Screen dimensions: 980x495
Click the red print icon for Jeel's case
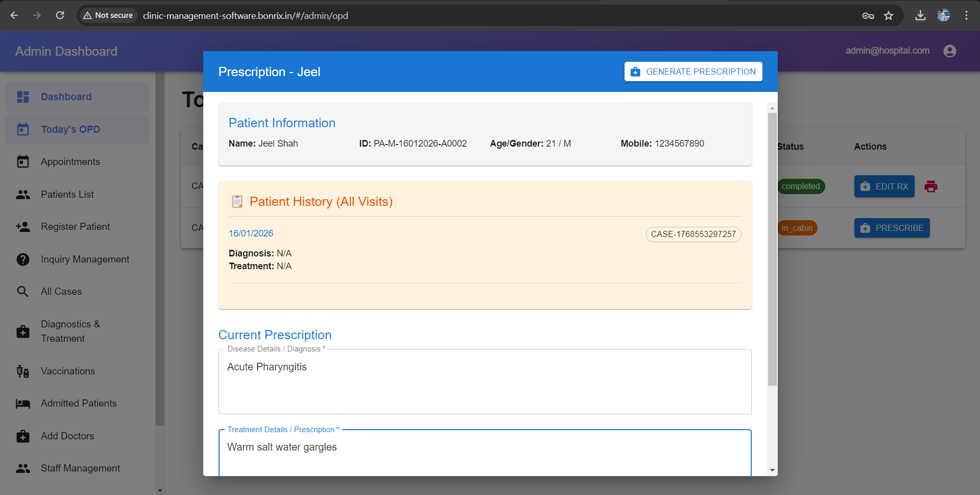click(931, 186)
